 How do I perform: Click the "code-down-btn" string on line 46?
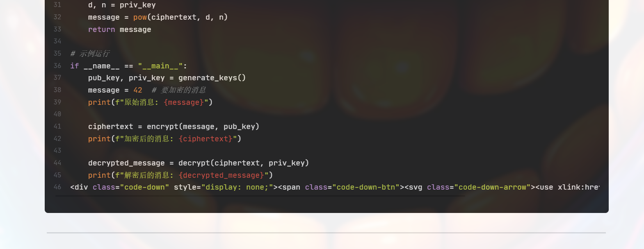[366, 187]
